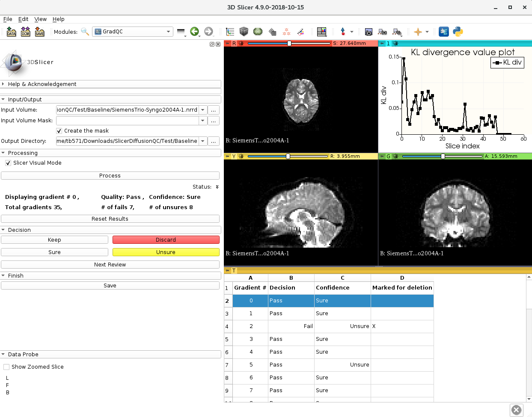Select the fiducial place mouse-mode icon
Image resolution: width=532 pixels, height=417 pixels.
pyautogui.click(x=343, y=32)
